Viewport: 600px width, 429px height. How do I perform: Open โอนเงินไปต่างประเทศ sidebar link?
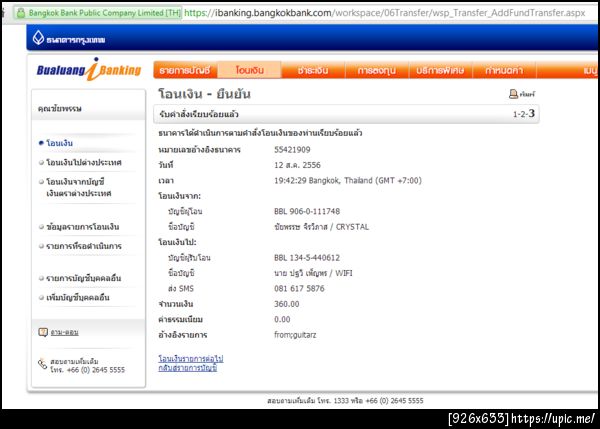[84, 162]
